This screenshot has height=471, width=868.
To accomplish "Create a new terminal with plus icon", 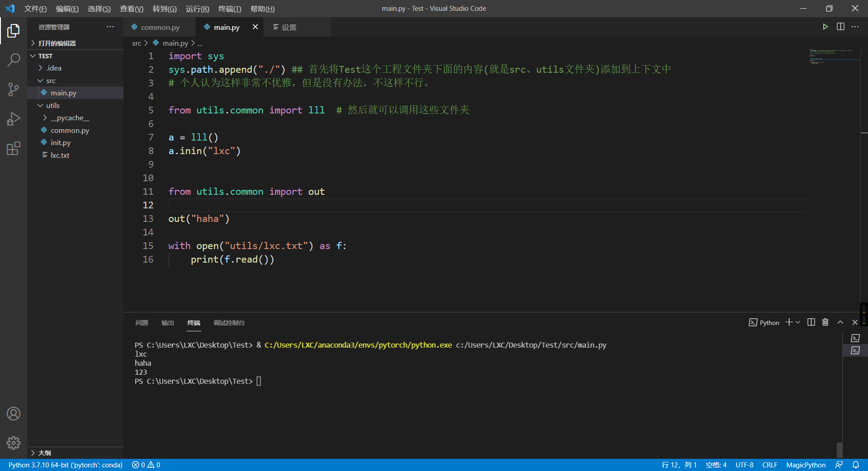I will pyautogui.click(x=789, y=322).
